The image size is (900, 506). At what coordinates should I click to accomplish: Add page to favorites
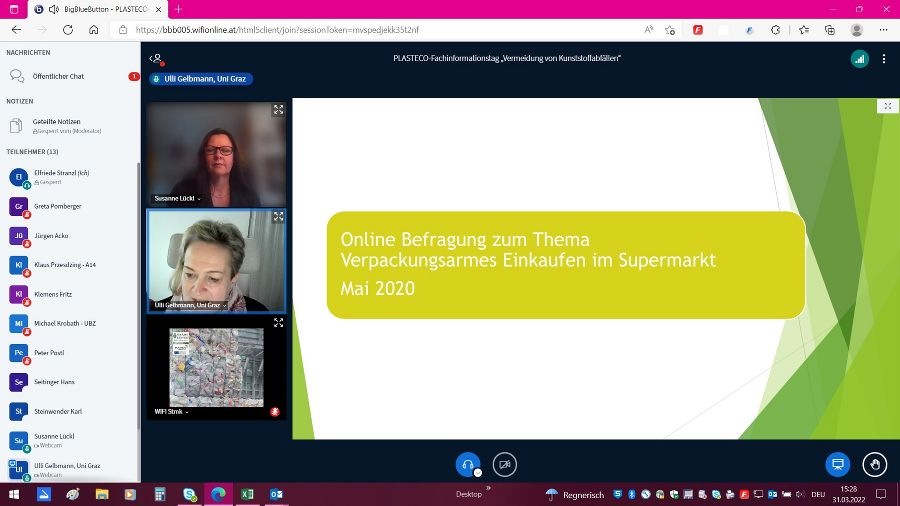(670, 30)
